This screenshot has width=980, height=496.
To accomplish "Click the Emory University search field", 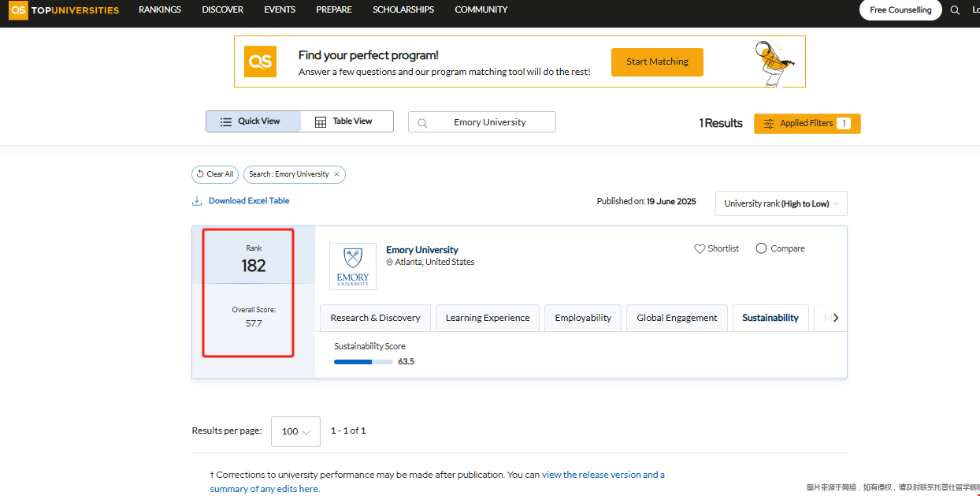I will coord(489,122).
